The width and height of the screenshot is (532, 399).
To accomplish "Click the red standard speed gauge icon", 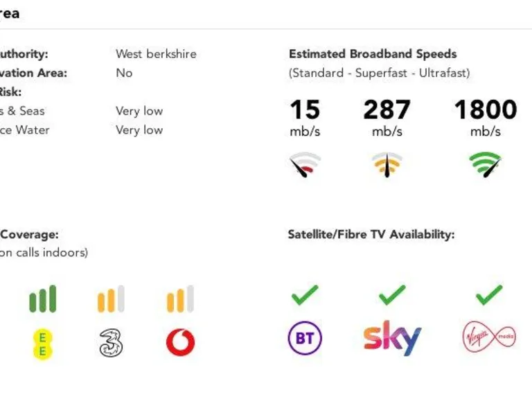I will 305,165.
